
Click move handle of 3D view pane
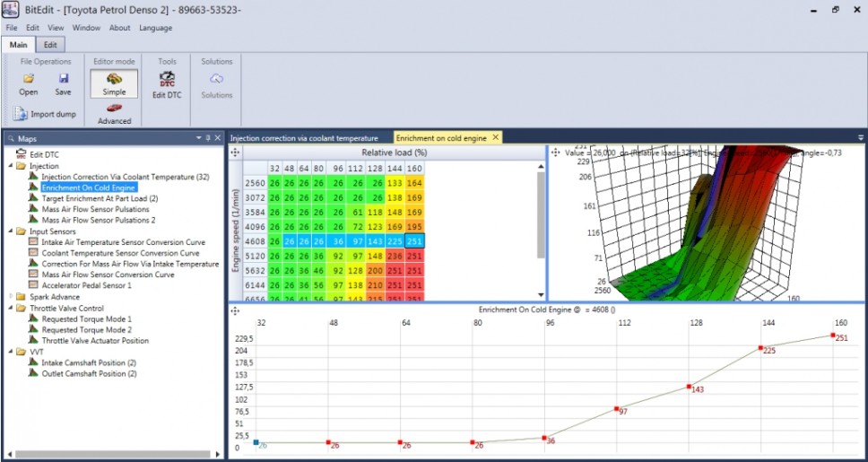[x=556, y=153]
